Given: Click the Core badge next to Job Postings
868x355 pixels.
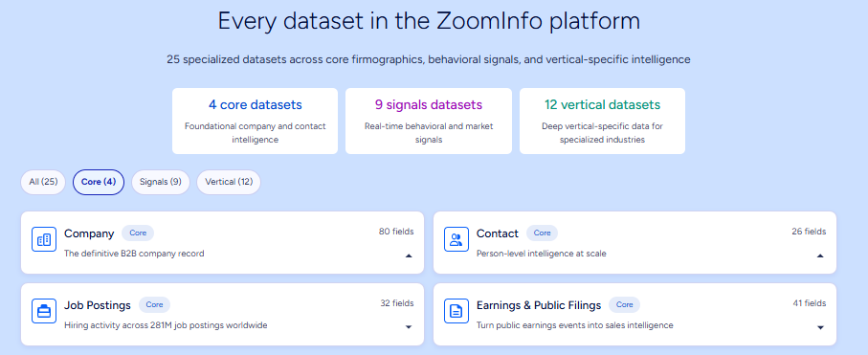Looking at the screenshot, I should coord(154,304).
